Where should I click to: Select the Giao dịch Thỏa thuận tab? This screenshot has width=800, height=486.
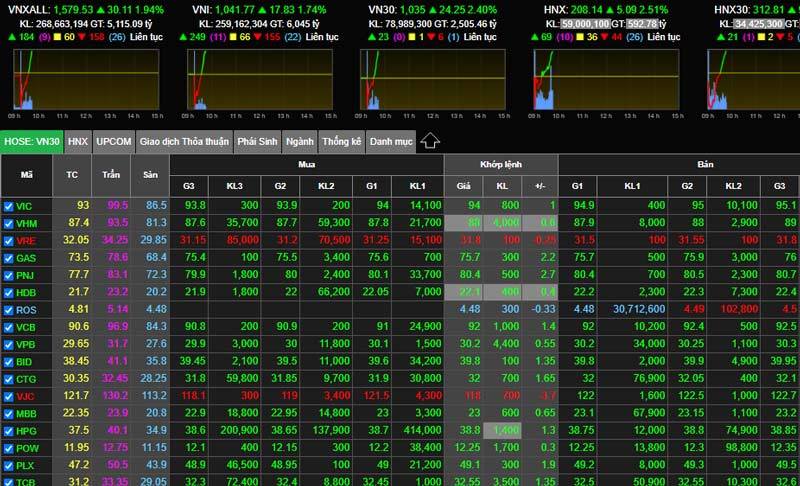point(184,142)
